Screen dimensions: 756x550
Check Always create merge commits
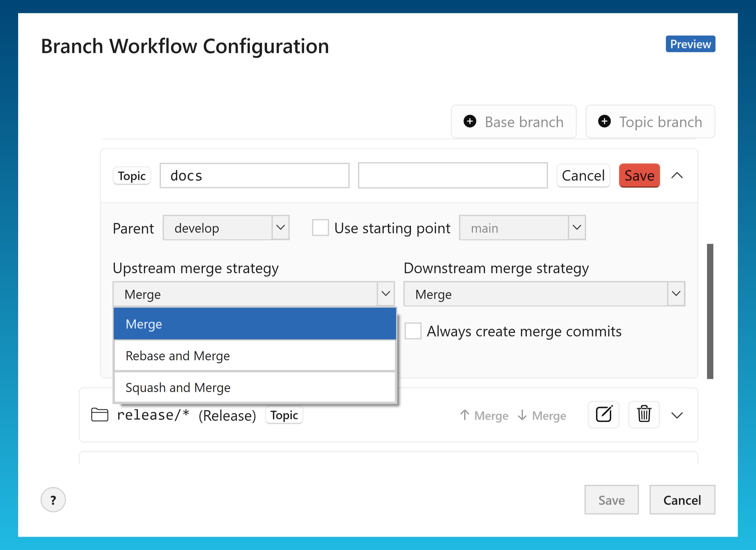(413, 331)
